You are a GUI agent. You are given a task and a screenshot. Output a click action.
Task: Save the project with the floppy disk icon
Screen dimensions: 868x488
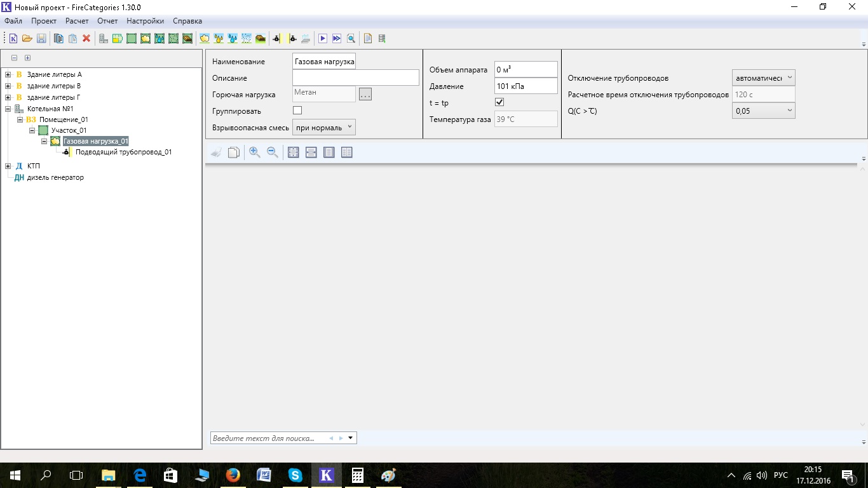pos(41,38)
